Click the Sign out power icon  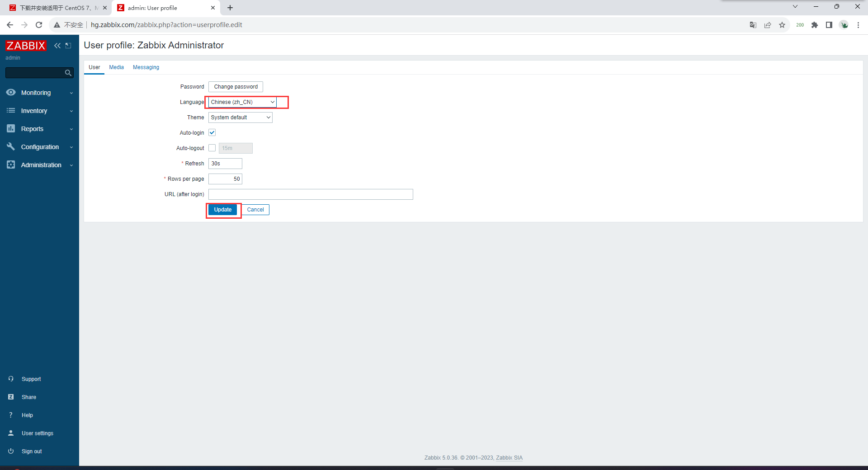coord(11,451)
